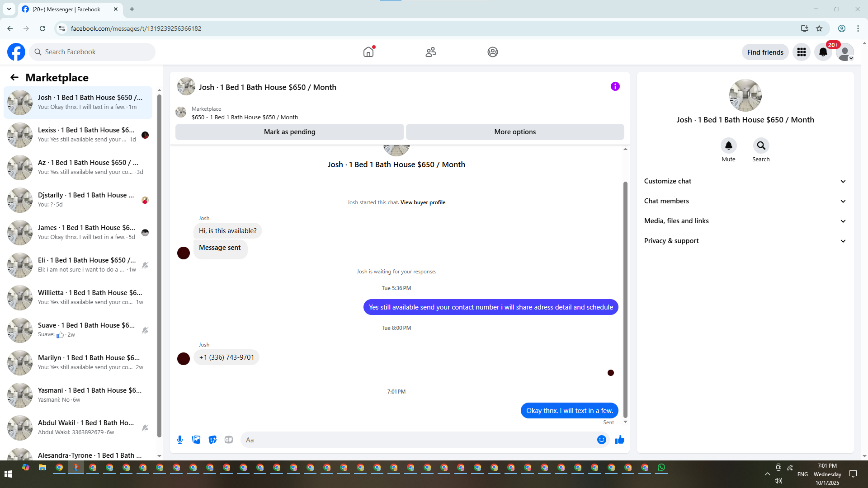Attach a photo file to the message
The image size is (868, 488).
pos(196,440)
